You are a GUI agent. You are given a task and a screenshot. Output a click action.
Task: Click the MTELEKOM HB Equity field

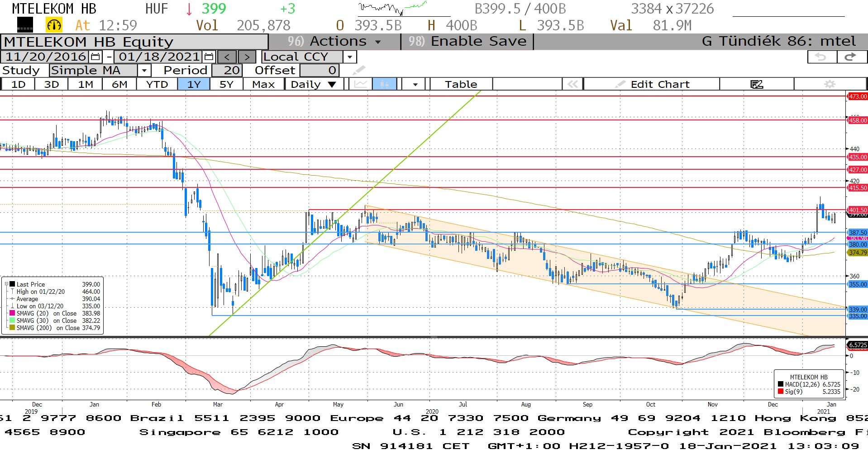134,42
